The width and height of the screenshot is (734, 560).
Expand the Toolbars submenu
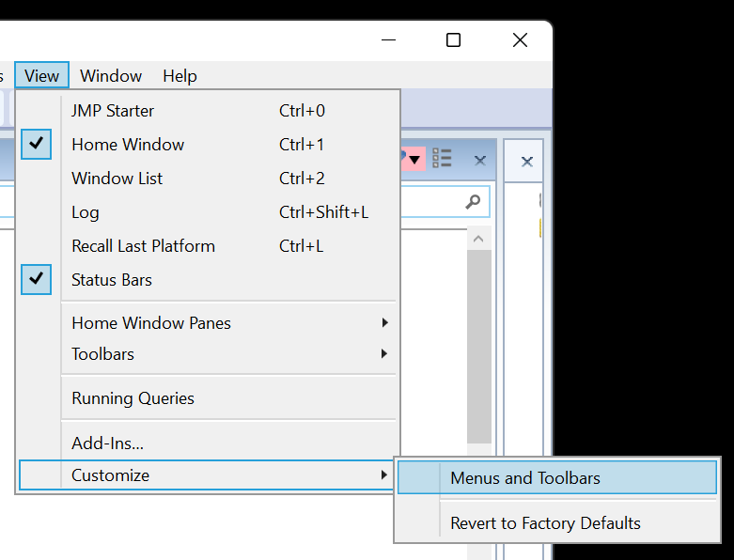click(102, 354)
